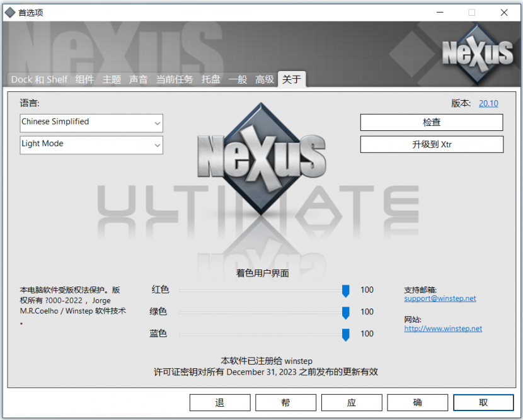Adjust the 绿色 slider handle
Image resolution: width=523 pixels, height=420 pixels.
tap(346, 313)
